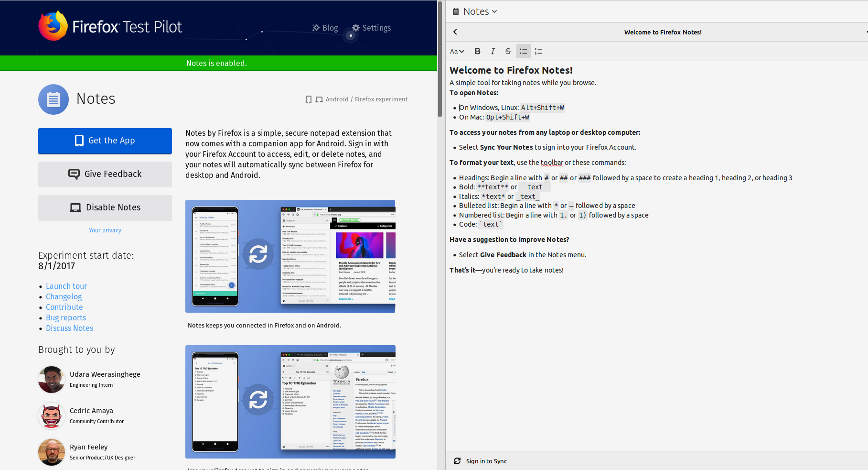Click the sync icon in the sidebar footer
The image size is (868, 470).
(457, 461)
